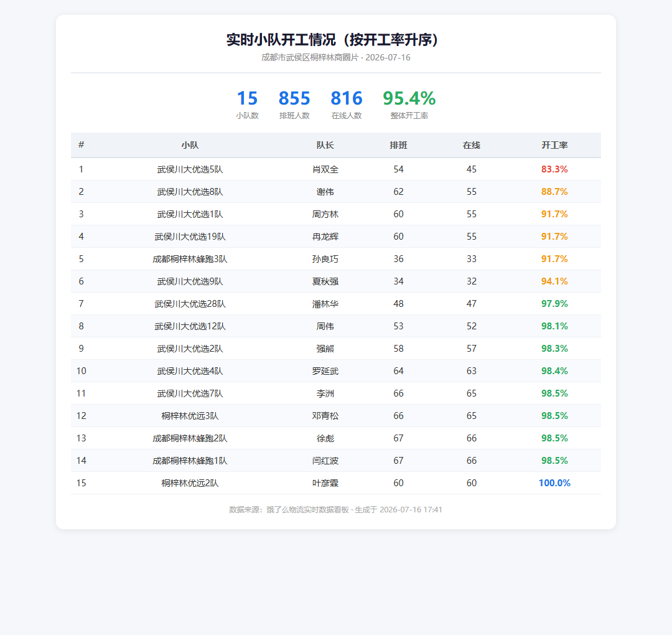Click 在线 value 45 in row 1
This screenshot has height=635, width=672.
[x=472, y=169]
